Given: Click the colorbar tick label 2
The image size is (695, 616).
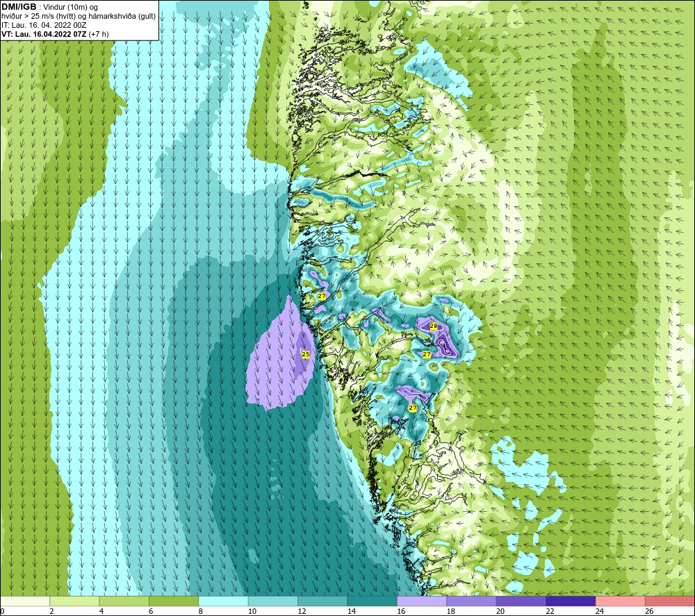Looking at the screenshot, I should click(x=52, y=611).
